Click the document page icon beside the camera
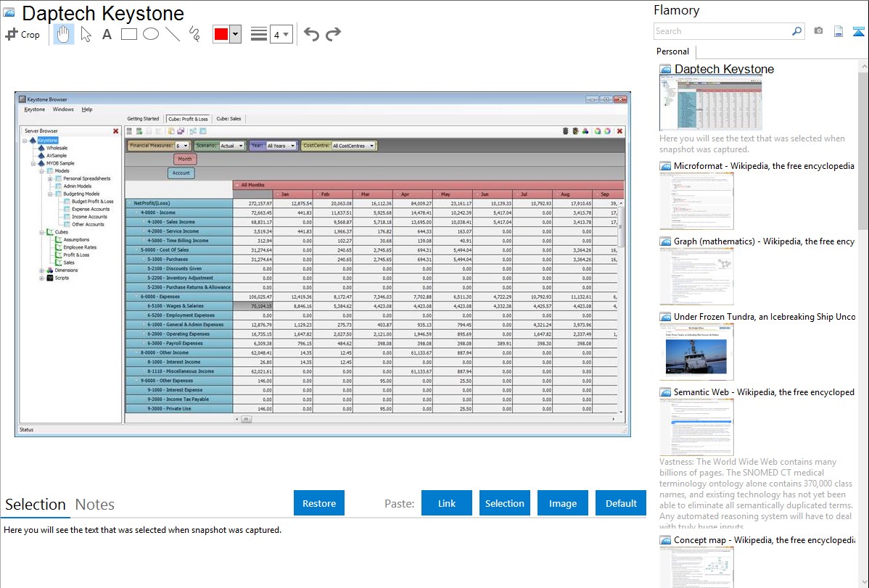 pos(839,31)
